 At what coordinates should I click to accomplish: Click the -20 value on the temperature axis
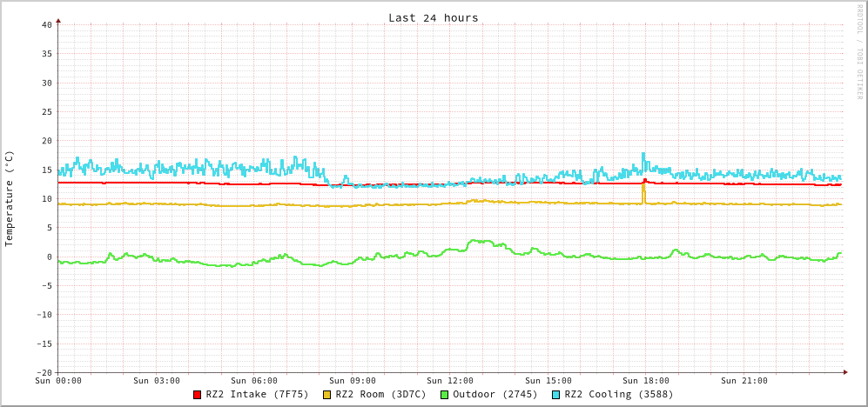tap(44, 372)
